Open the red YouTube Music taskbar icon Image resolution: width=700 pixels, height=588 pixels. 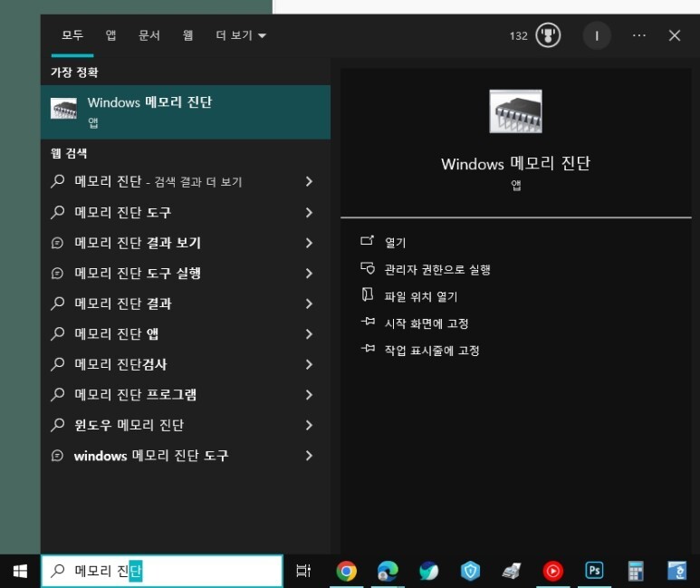(x=552, y=571)
